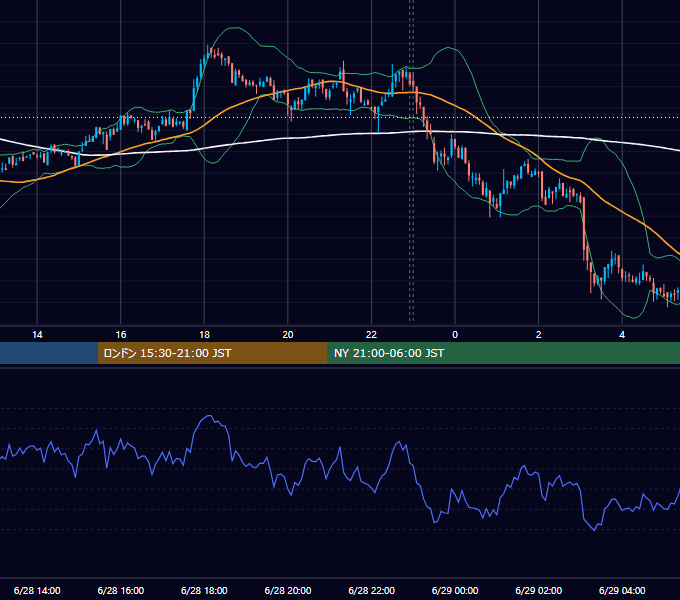Click the 4 hour label on time axis
The image size is (680, 600).
click(x=622, y=335)
